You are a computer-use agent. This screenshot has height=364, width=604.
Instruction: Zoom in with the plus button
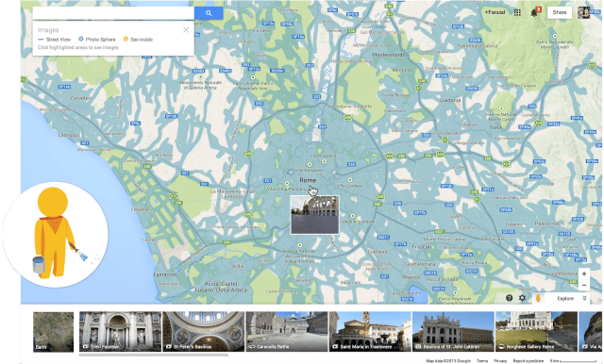584,274
